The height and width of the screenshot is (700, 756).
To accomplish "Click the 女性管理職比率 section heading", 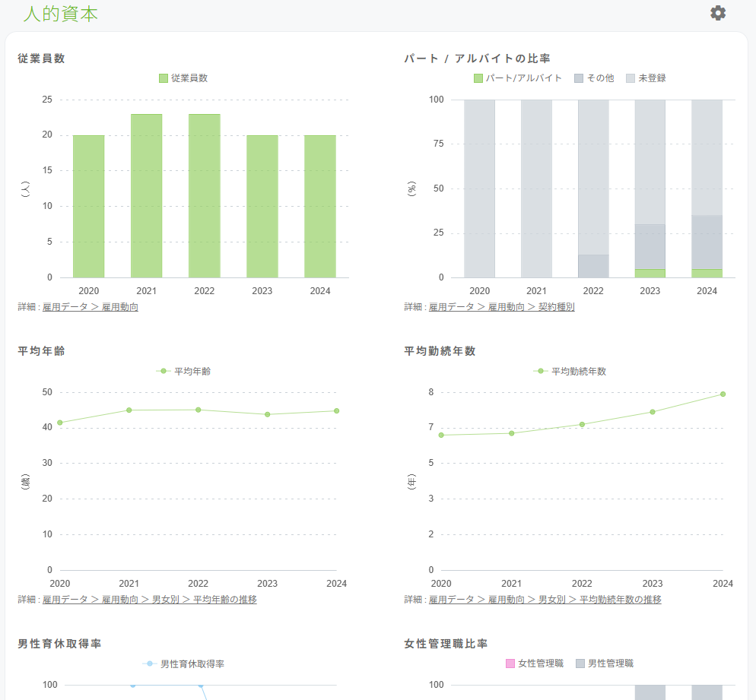I will (x=446, y=644).
